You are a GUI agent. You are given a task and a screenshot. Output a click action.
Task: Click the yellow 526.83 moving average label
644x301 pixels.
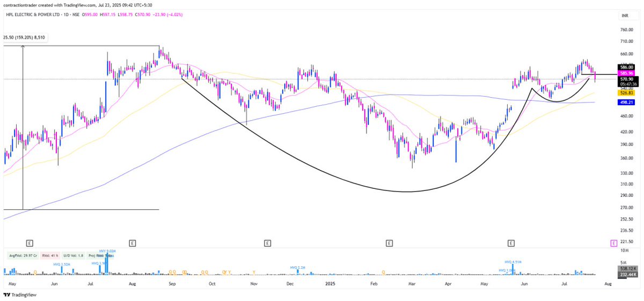(x=627, y=92)
